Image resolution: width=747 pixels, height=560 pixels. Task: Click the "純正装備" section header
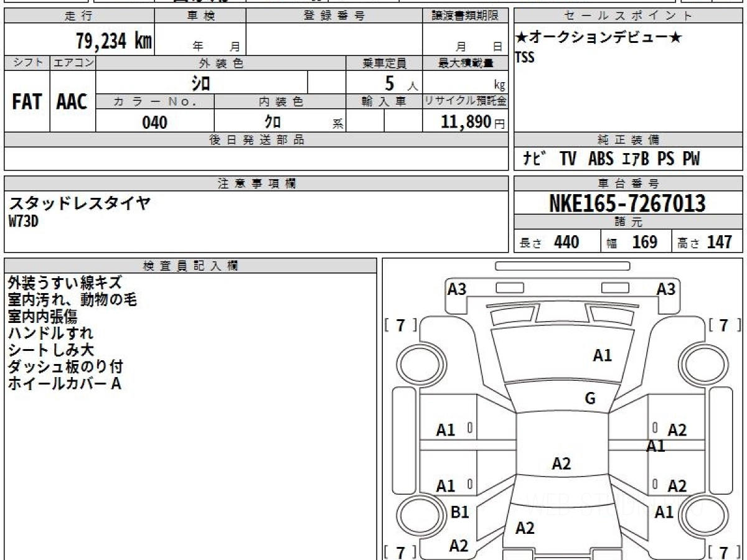coord(628,140)
